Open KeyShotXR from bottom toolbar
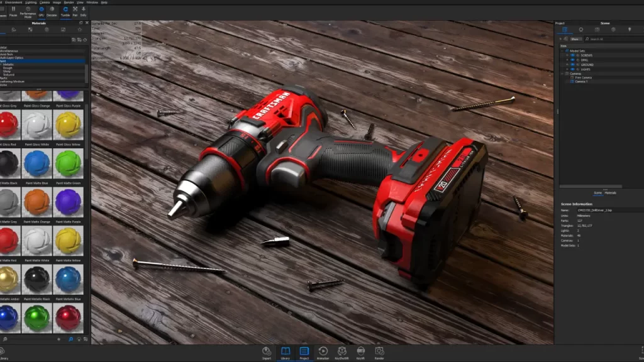 (341, 353)
